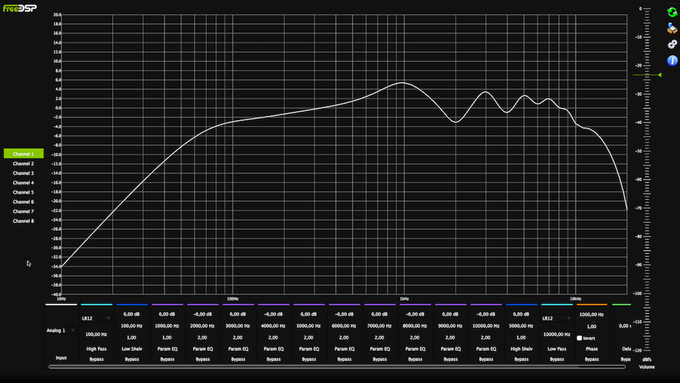Bypass the 3000 Hz Param EQ
This screenshot has width=680, height=383.
coord(238,359)
